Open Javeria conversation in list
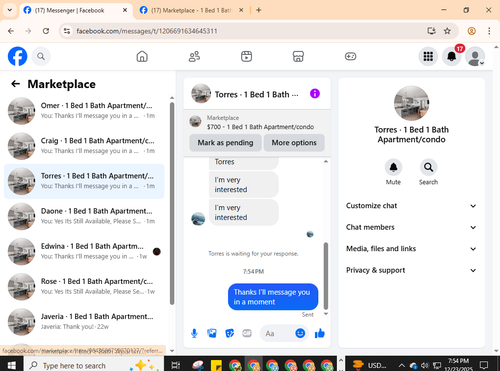The height and width of the screenshot is (371, 500). pos(84,322)
